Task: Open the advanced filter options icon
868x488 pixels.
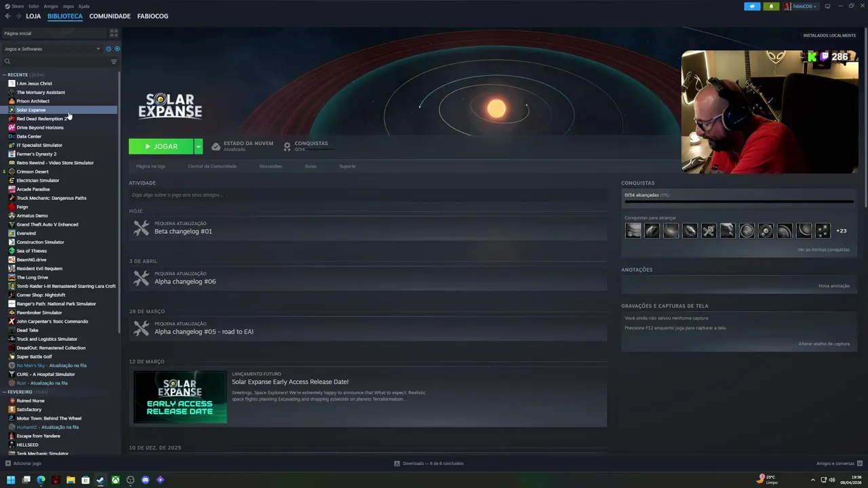Action: (x=114, y=62)
